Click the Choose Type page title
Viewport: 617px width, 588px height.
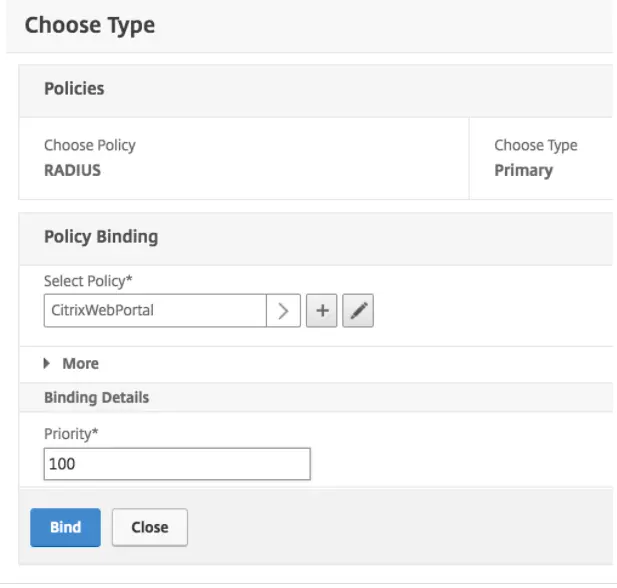90,26
